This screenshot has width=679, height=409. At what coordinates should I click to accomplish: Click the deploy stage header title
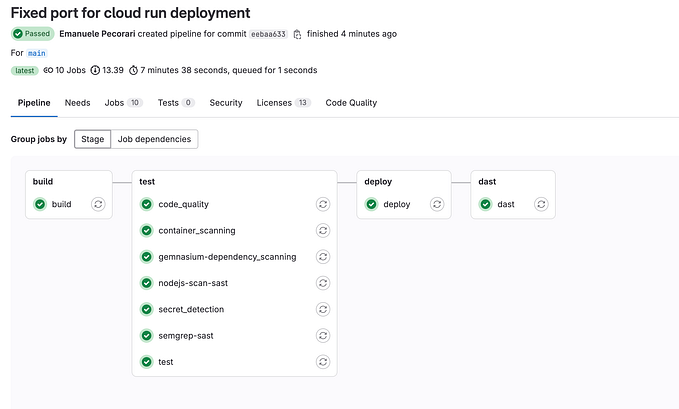(378, 182)
